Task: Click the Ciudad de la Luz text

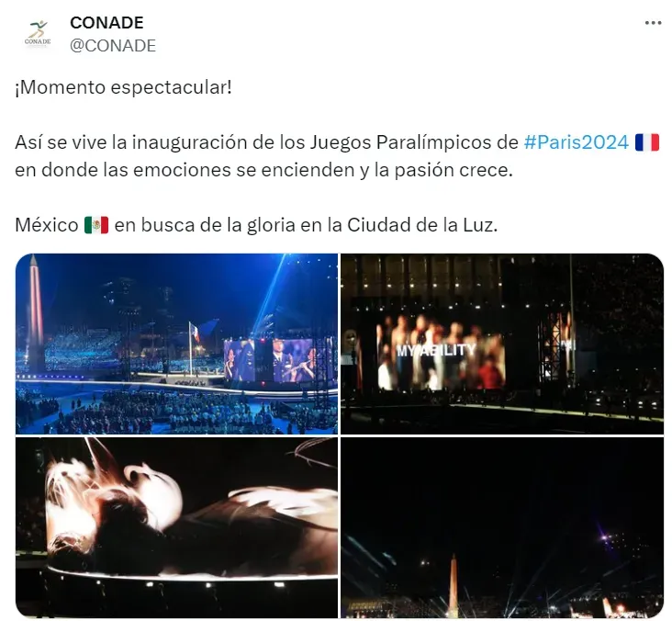Action: 422,225
